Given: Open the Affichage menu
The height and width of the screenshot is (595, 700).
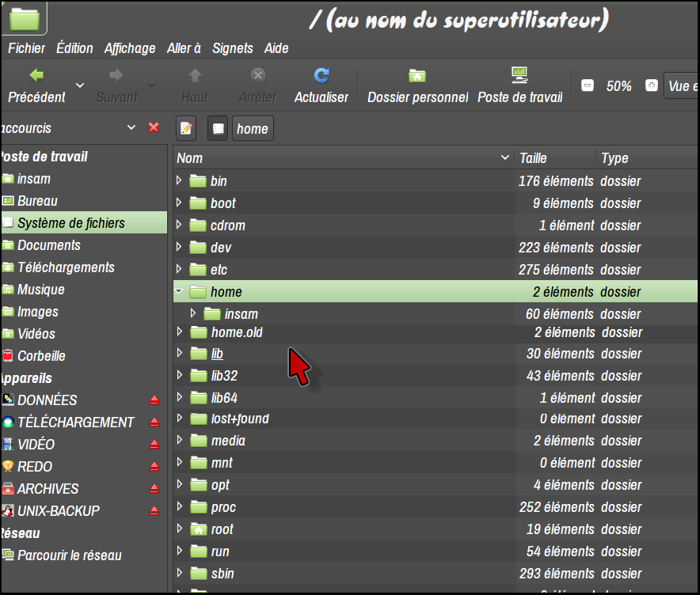Looking at the screenshot, I should coord(130,48).
